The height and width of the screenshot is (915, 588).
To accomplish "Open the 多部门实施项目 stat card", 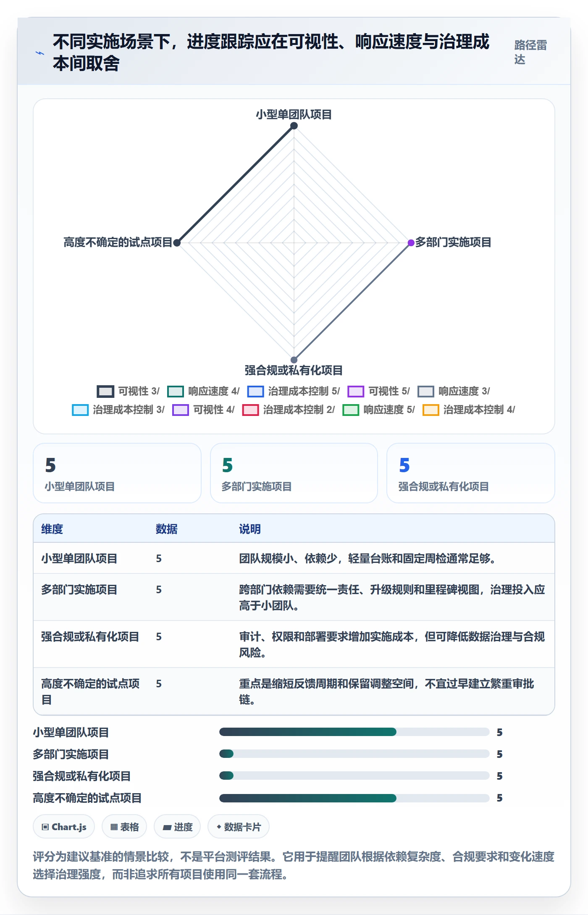I will (x=294, y=473).
